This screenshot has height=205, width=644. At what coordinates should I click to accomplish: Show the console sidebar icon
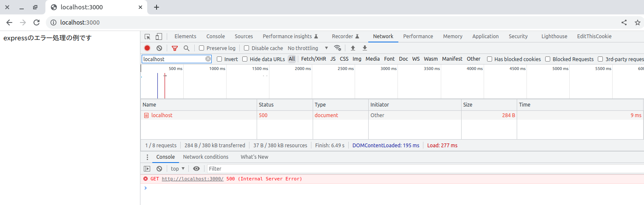tap(147, 168)
